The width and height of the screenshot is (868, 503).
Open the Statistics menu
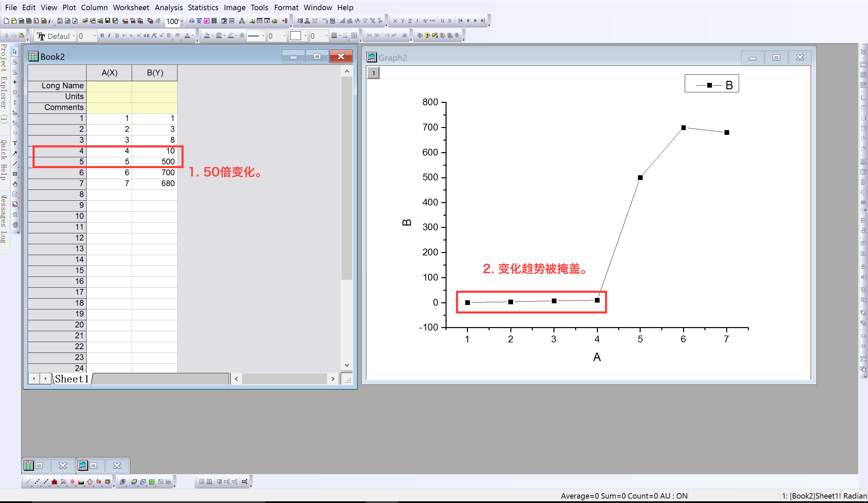(203, 7)
